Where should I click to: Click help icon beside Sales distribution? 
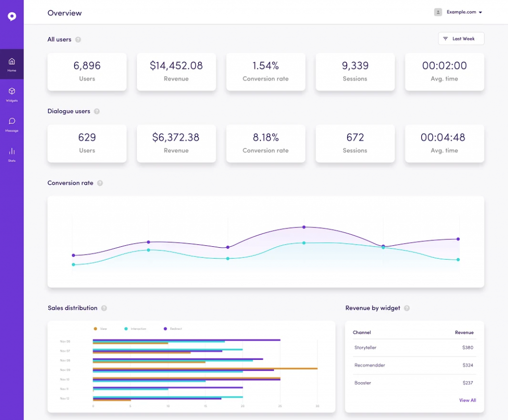tap(104, 308)
